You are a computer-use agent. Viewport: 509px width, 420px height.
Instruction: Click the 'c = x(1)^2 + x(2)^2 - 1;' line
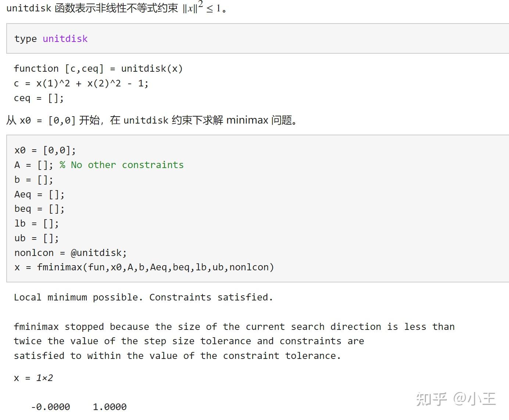81,83
